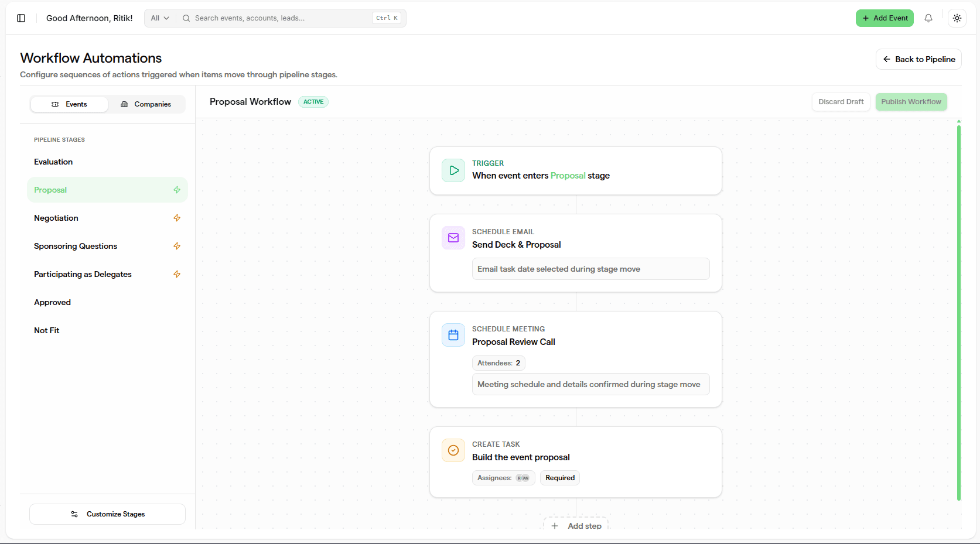
Task: Click the Attendees: 2 chip
Action: coord(498,363)
